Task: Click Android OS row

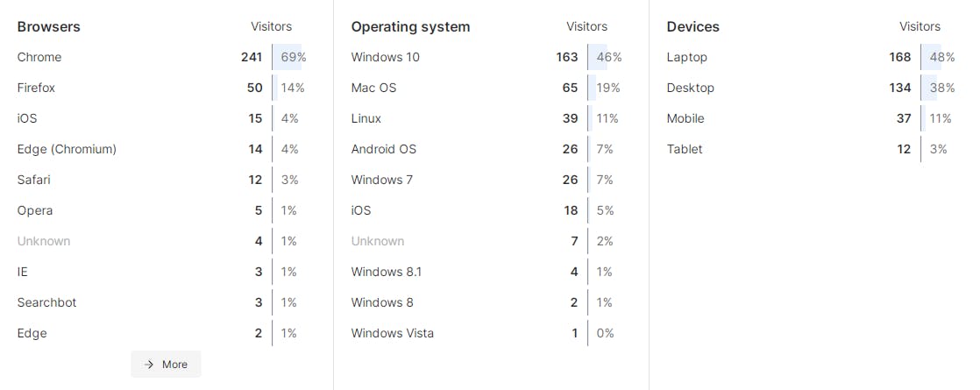Action: (x=487, y=149)
